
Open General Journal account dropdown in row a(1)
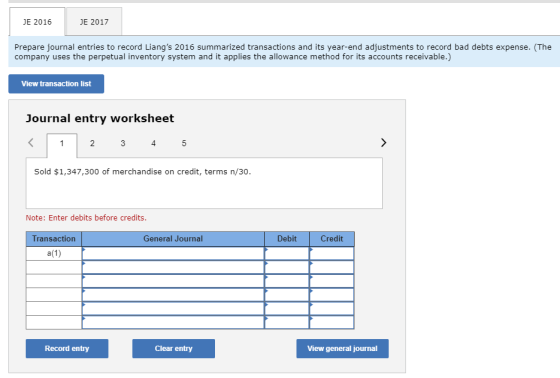[173, 253]
